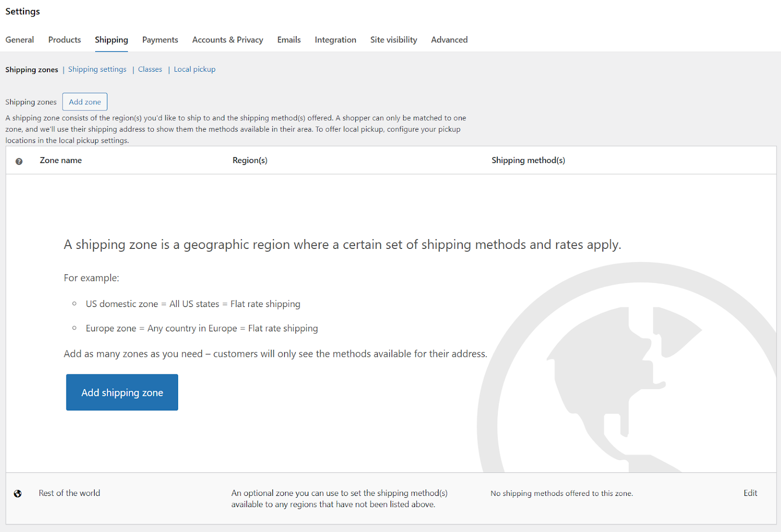Click the globe icon beside Rest of the world
The height and width of the screenshot is (532, 781).
pyautogui.click(x=18, y=493)
